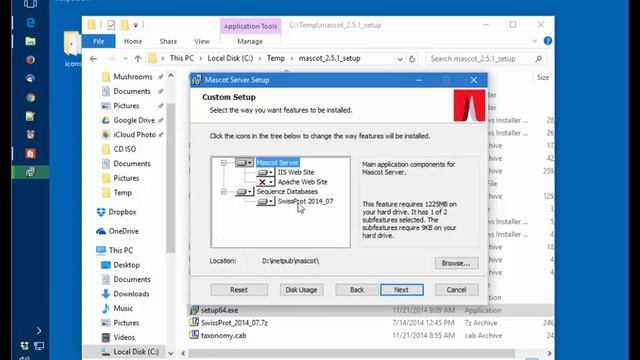Open Sequence Databases feature dropdown
Screen dimensions: 640x360
tap(244, 191)
